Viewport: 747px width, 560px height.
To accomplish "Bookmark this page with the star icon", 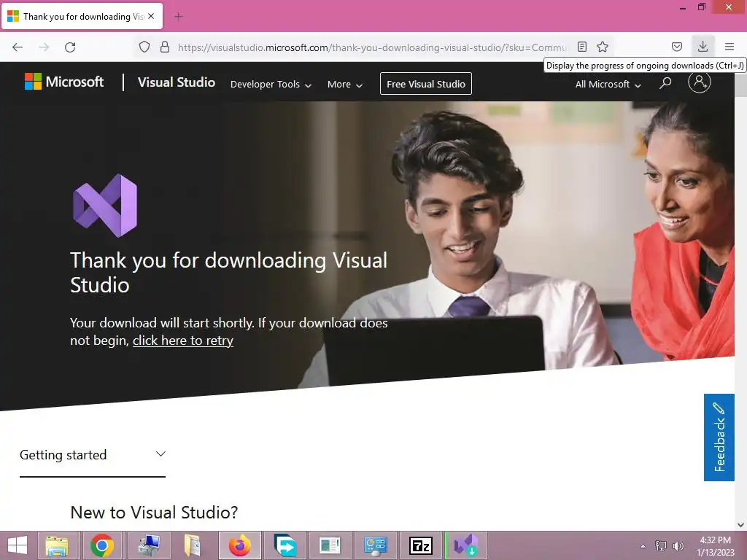I will click(603, 47).
